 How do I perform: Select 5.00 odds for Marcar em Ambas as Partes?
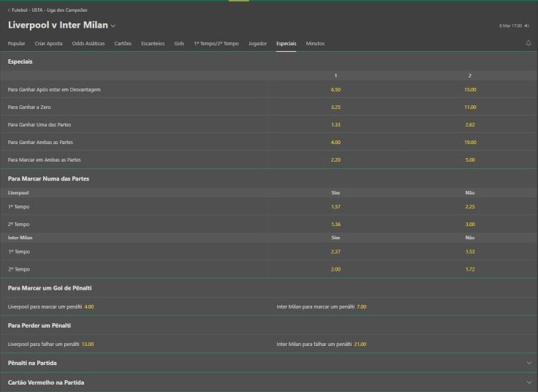[x=470, y=159]
